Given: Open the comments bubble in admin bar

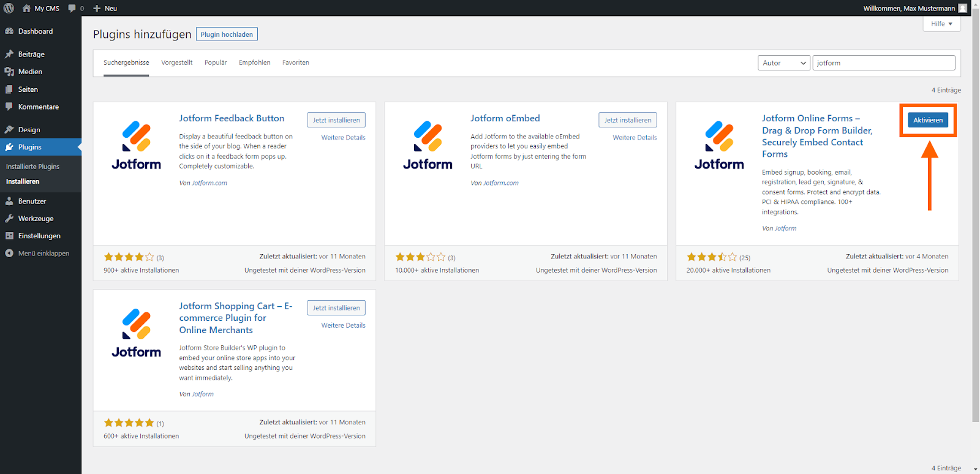Looking at the screenshot, I should pos(72,8).
